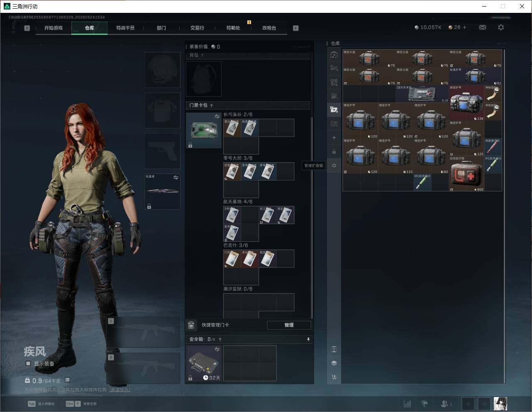
Task: Click primary weapon slot 1
Action: (x=144, y=332)
